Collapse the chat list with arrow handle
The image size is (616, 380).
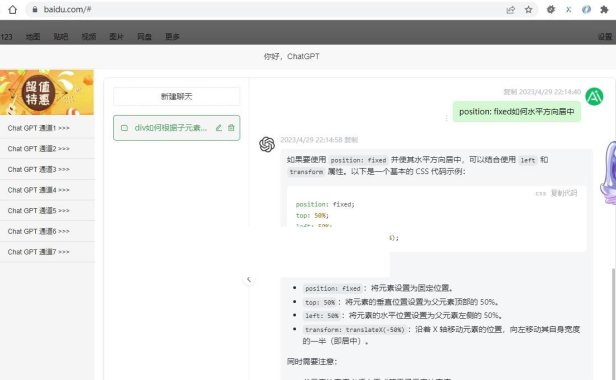click(249, 279)
